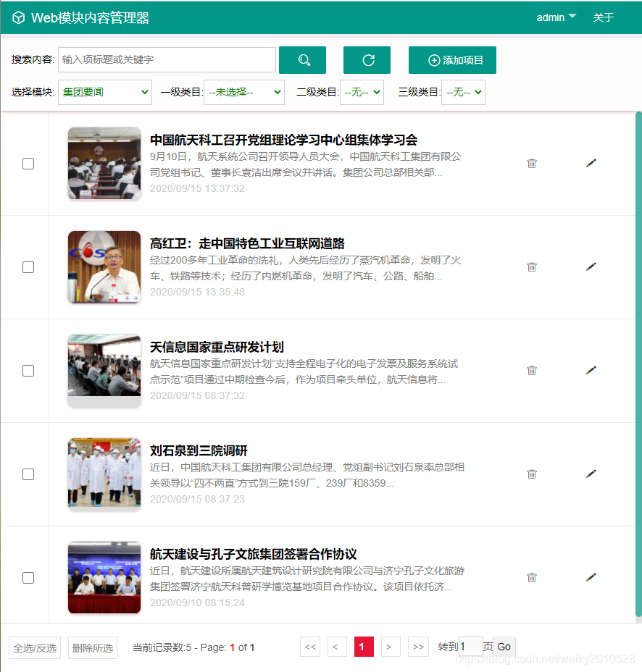Click the vertical list scrollbar

[638, 364]
